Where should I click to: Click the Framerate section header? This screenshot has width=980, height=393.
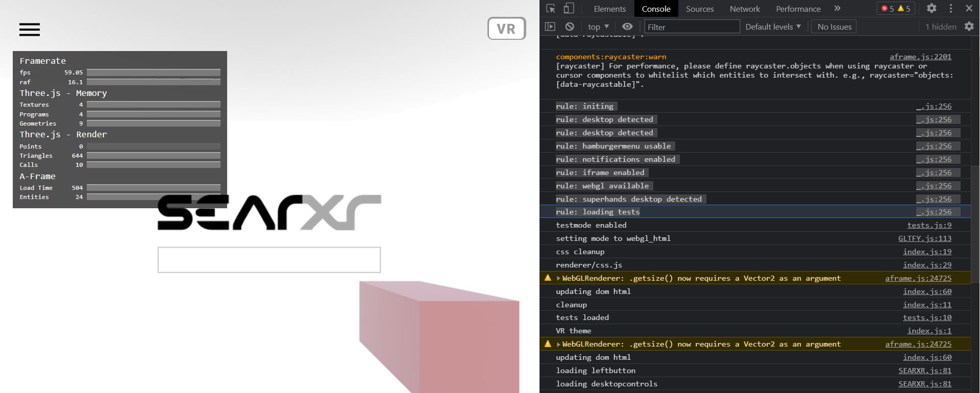pyautogui.click(x=43, y=61)
